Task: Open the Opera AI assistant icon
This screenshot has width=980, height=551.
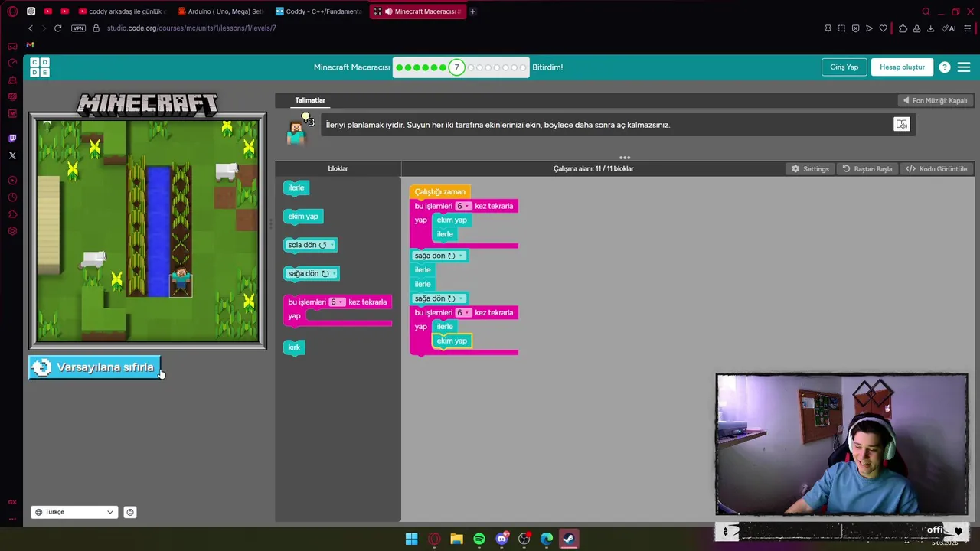Action: point(950,28)
